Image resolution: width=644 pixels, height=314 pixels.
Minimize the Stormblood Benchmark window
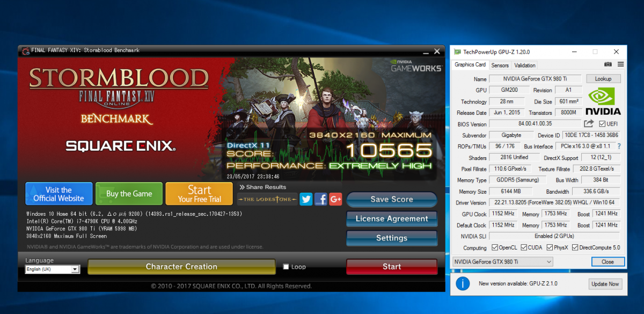(x=425, y=52)
